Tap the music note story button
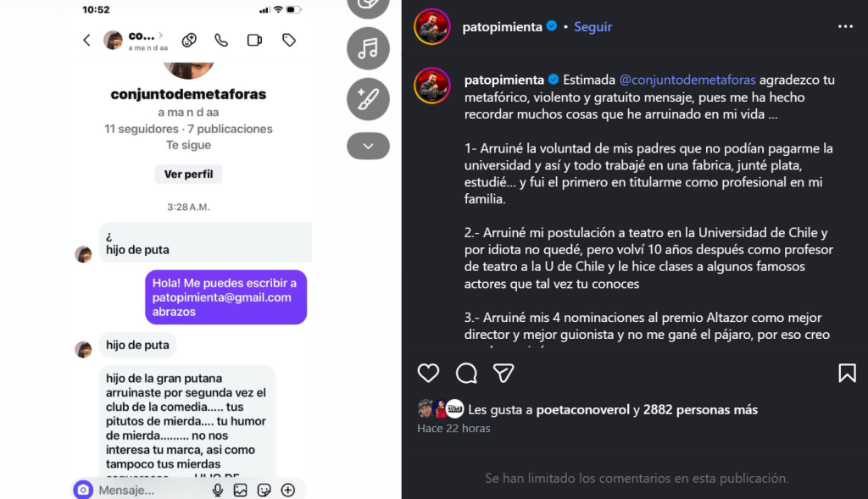The width and height of the screenshot is (868, 499). [x=368, y=48]
